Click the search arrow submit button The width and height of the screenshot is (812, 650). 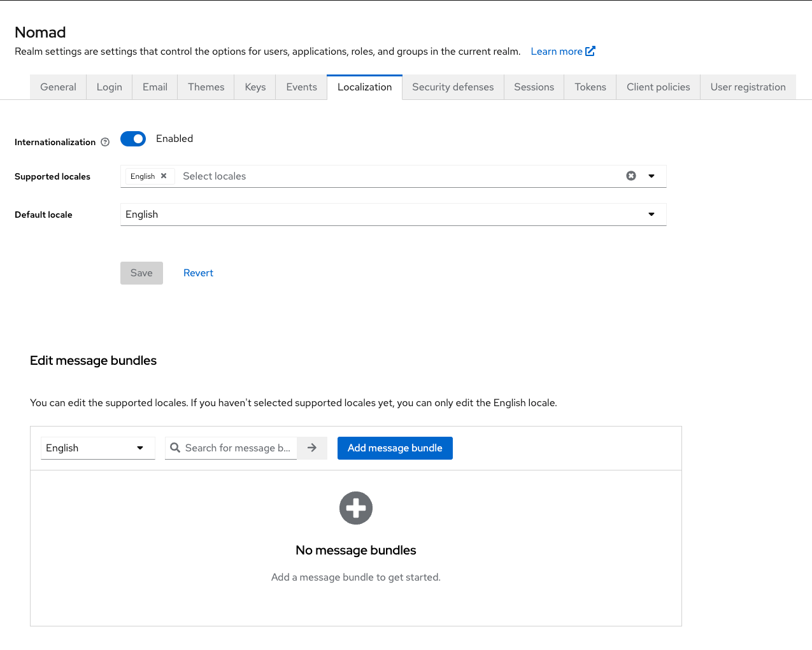point(312,448)
